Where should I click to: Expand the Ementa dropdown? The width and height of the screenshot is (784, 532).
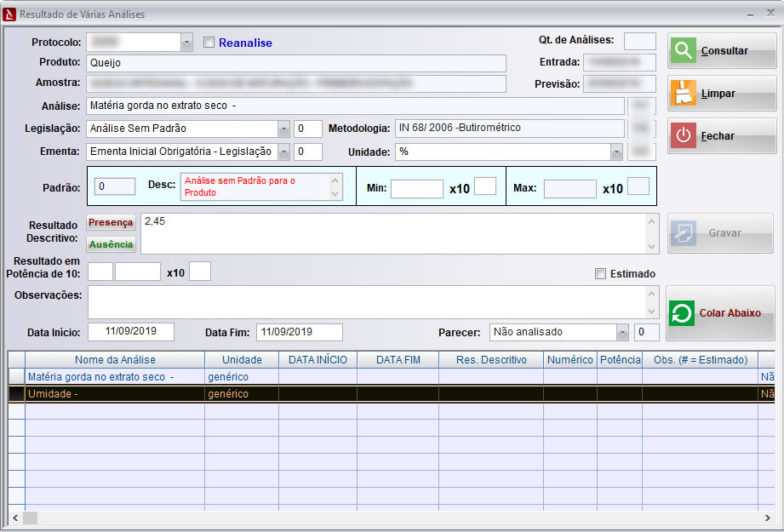coord(283,152)
